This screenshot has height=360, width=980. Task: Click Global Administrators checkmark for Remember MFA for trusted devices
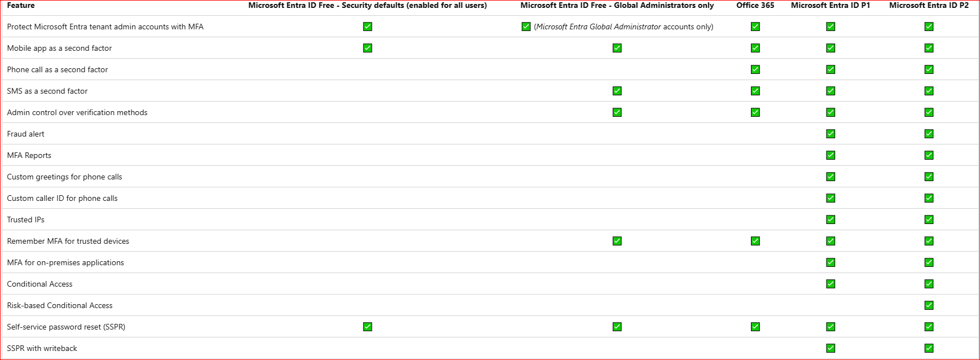click(617, 241)
